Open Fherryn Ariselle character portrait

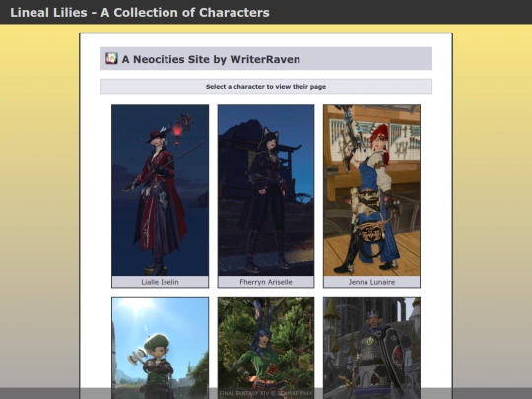pyautogui.click(x=266, y=190)
